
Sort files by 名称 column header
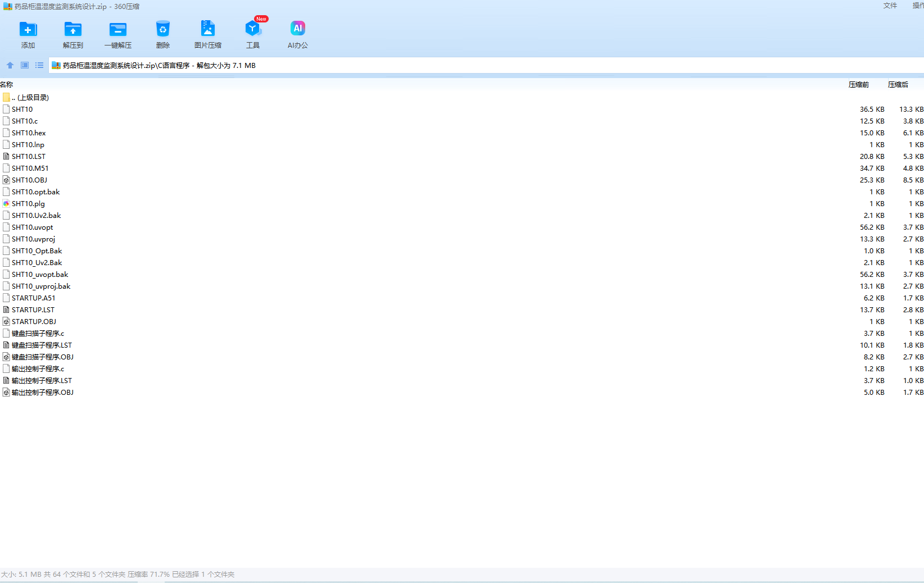click(7, 85)
